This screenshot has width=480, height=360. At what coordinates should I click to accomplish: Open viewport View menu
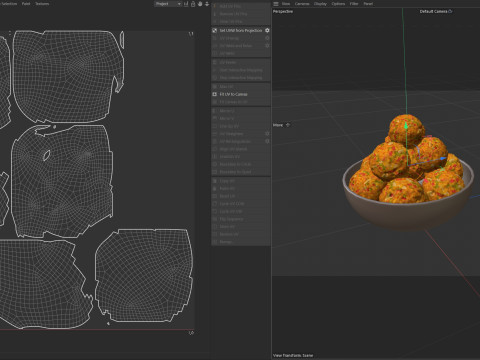click(286, 4)
